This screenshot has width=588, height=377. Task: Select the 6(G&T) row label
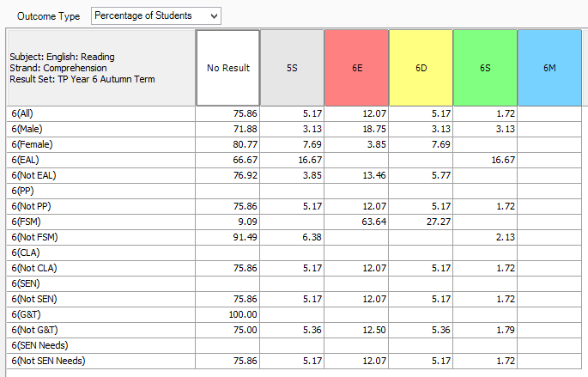point(101,314)
